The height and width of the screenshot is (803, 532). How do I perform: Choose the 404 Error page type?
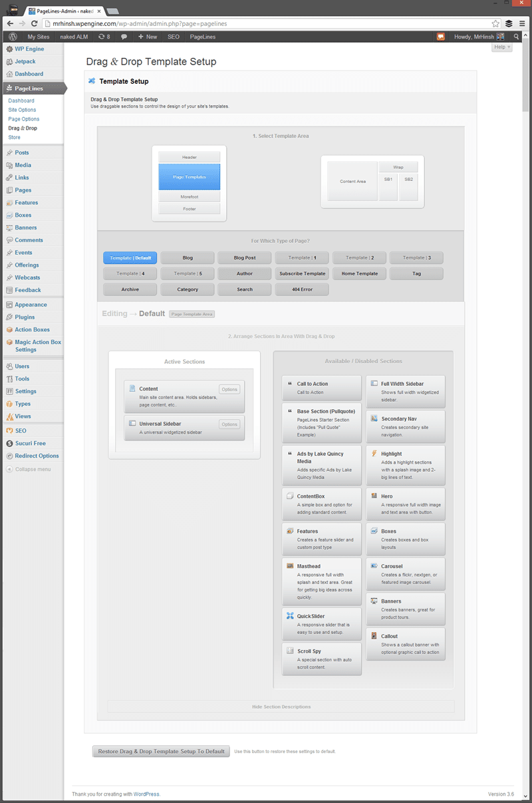pos(302,289)
